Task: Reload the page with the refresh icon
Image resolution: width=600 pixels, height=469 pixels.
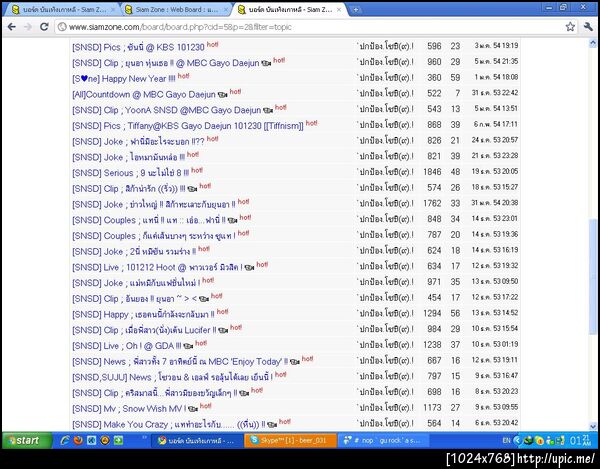Action: click(44, 27)
